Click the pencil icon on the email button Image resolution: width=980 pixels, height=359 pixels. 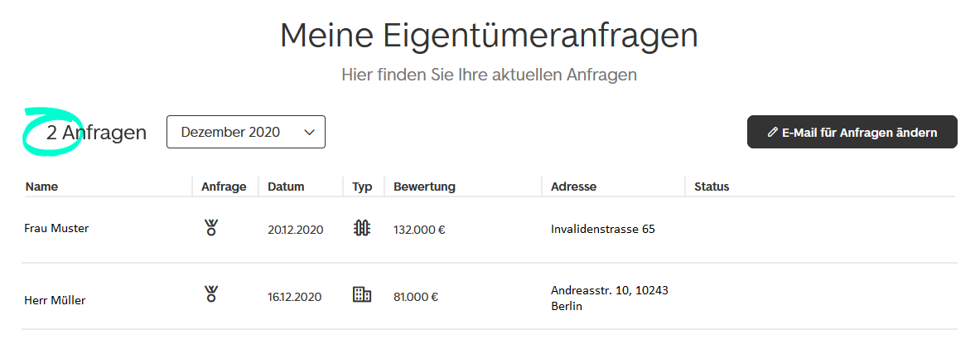[x=773, y=132]
